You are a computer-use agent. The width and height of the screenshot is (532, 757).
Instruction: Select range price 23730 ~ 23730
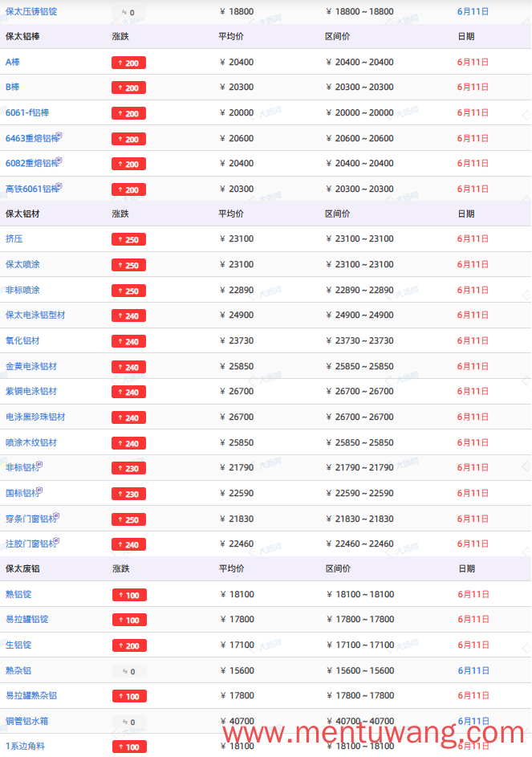[359, 341]
